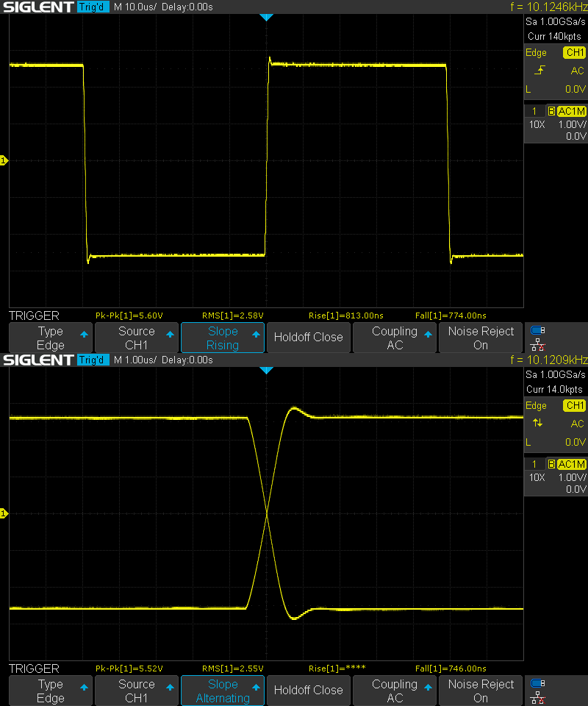Toggle Holdoff Close in Slope Alternating menu

(308, 691)
